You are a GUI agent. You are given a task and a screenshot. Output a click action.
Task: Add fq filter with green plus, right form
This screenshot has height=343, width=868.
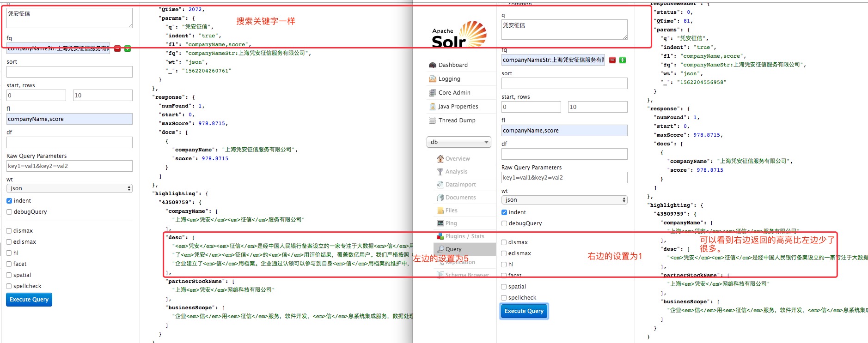[623, 60]
